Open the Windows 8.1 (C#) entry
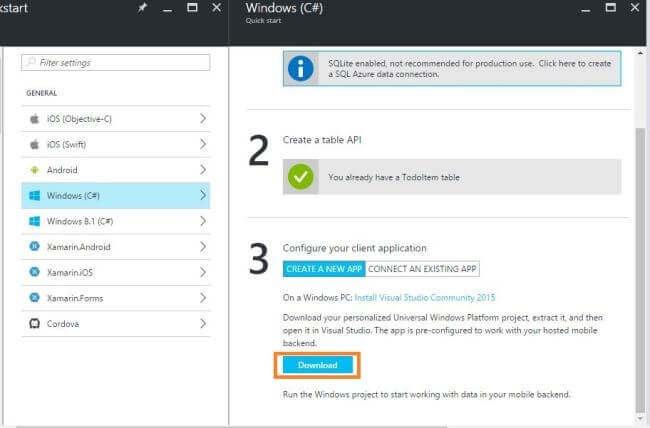This screenshot has width=650, height=428. pos(116,221)
